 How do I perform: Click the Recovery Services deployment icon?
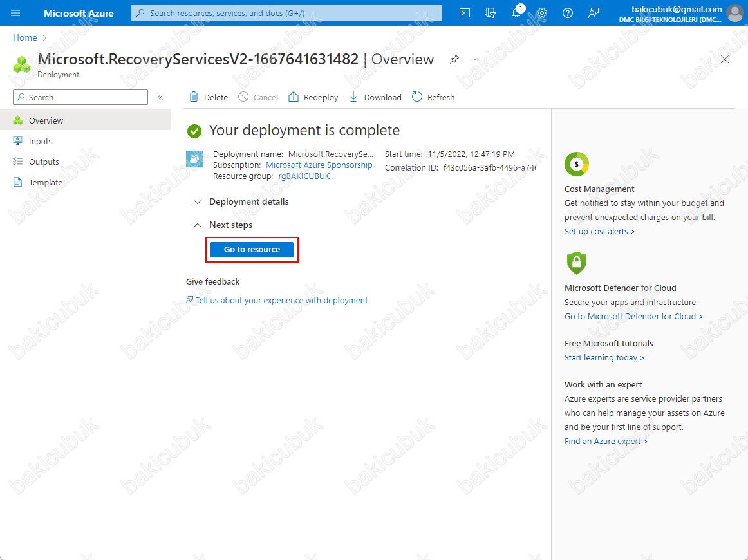point(194,159)
